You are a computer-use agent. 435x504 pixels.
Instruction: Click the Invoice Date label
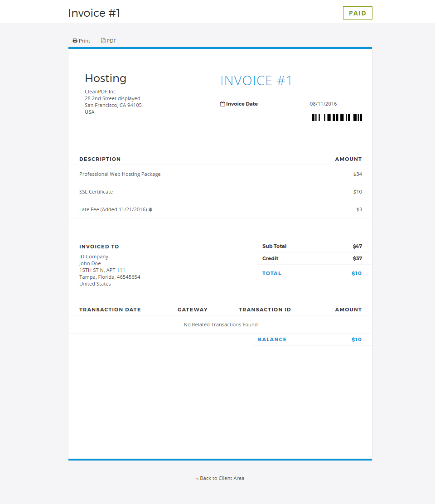point(242,104)
